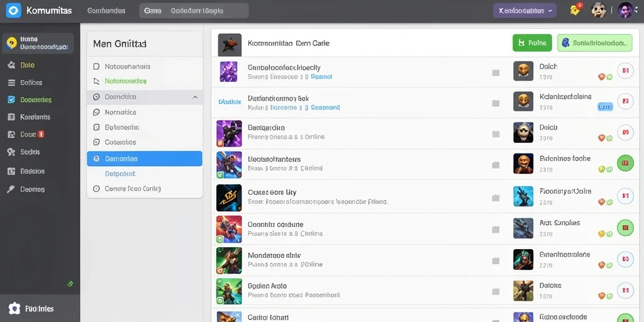Select the blue Doomoties check icon
Screen dimensions: 644x322
[11, 99]
